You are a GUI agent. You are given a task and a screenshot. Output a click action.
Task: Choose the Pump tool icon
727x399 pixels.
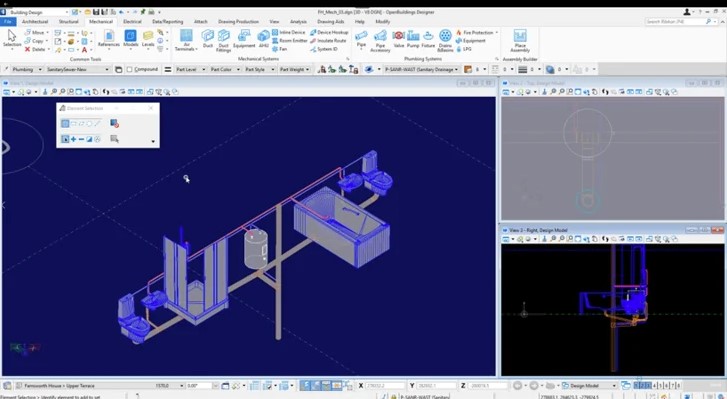413,38
